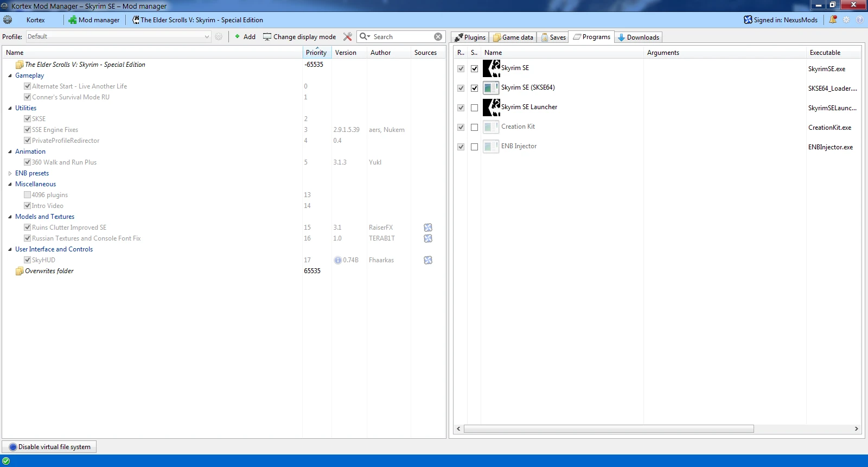Switch to the Plugins tab
Viewport: 868px width, 467px height.
click(x=470, y=37)
